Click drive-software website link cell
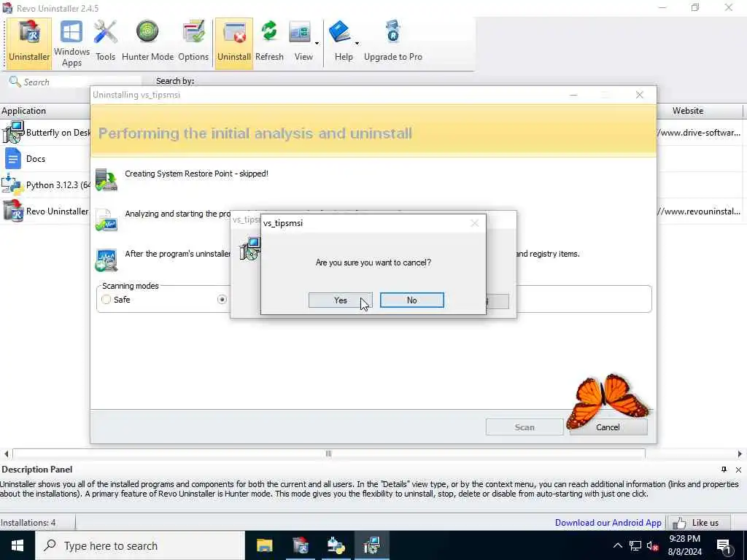 tap(699, 133)
